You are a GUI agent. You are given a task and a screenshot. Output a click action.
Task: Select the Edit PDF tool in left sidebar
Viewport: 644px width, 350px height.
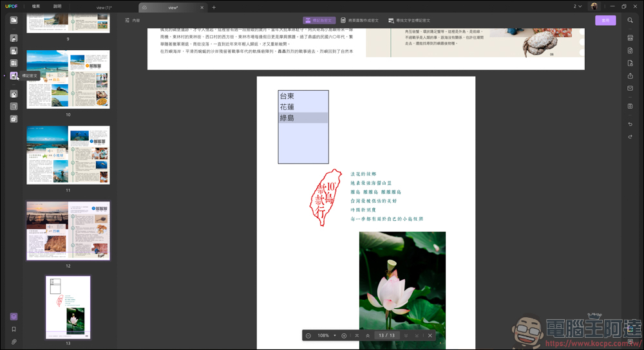(14, 51)
